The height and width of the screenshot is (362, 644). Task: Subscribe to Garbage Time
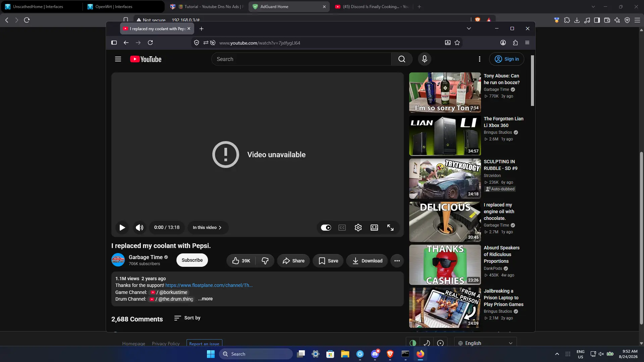pyautogui.click(x=192, y=260)
